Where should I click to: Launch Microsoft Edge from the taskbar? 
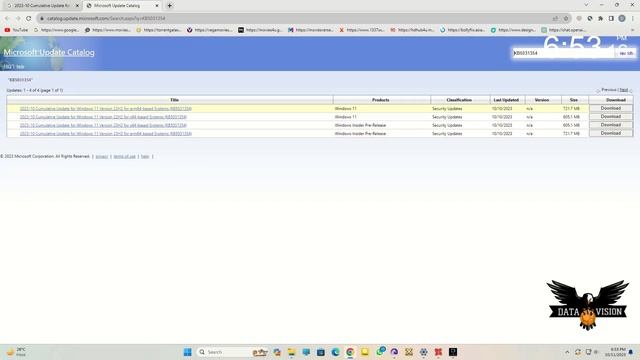(x=336, y=352)
